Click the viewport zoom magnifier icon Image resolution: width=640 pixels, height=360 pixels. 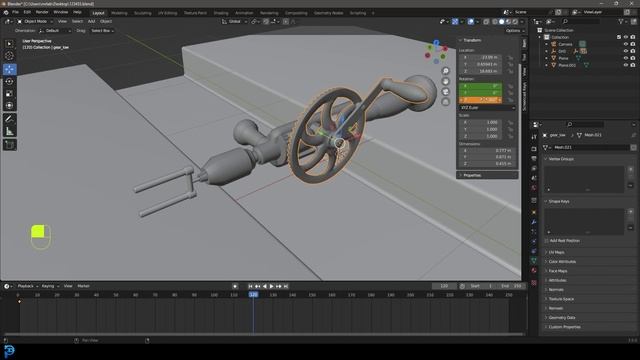coord(446,71)
